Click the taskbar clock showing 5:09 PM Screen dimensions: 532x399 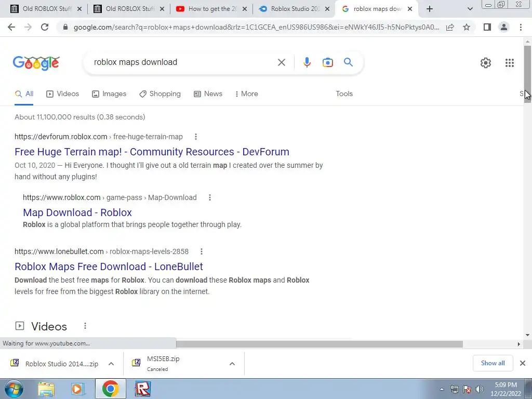click(x=506, y=389)
